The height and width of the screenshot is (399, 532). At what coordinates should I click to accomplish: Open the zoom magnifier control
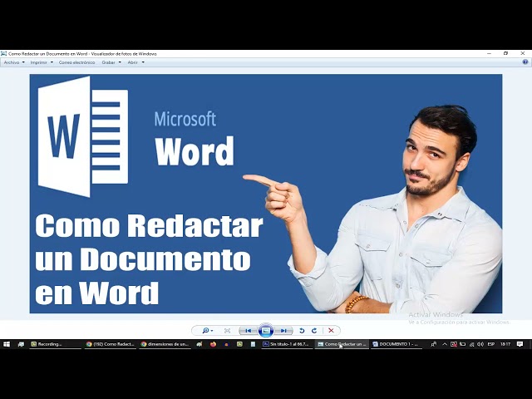207,331
